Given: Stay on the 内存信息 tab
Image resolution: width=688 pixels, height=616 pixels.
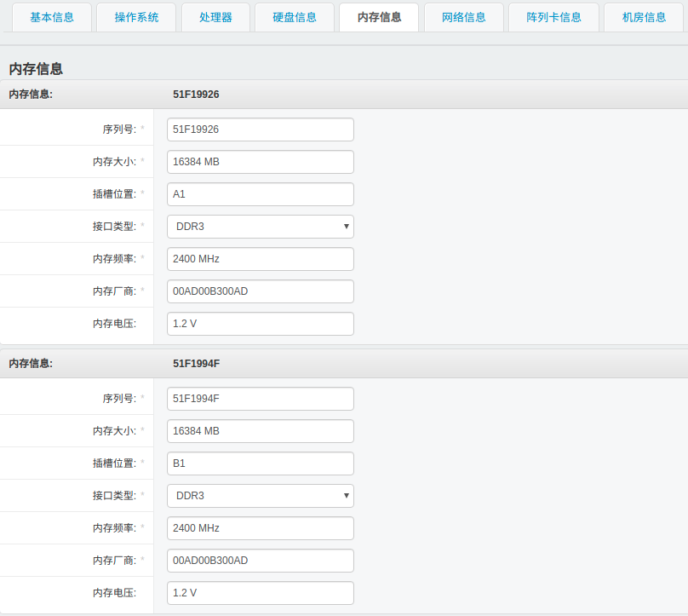Looking at the screenshot, I should [378, 17].
